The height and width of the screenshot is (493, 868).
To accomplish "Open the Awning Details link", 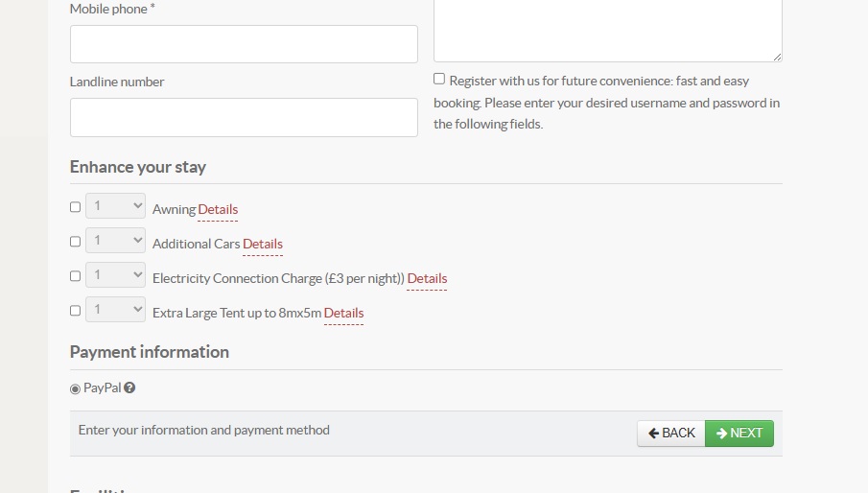I will point(218,210).
